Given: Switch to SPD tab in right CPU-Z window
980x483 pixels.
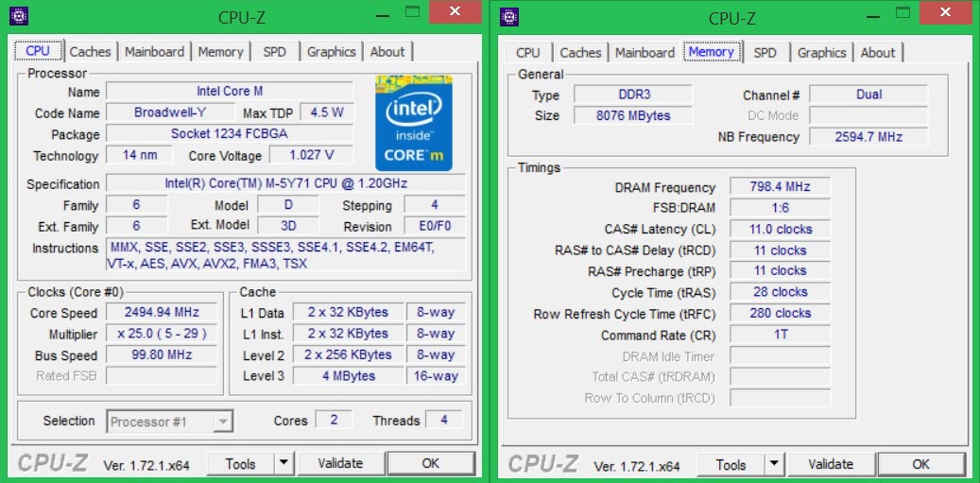Looking at the screenshot, I should pyautogui.click(x=765, y=53).
